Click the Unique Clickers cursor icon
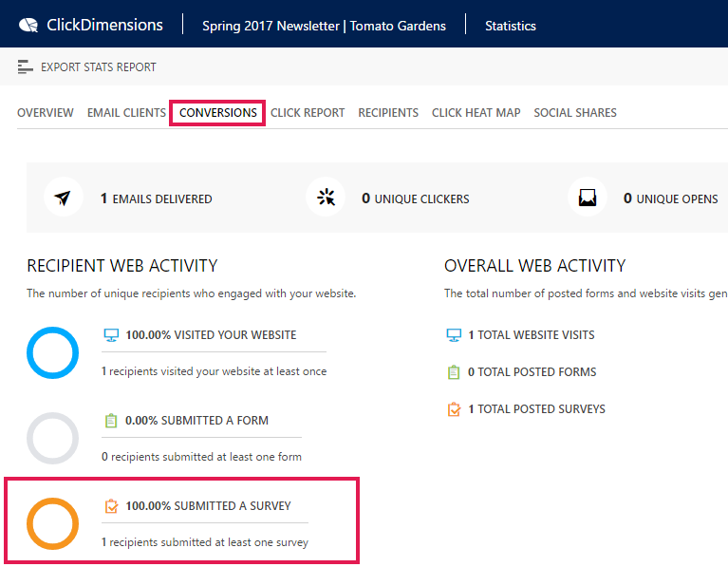 [x=326, y=197]
